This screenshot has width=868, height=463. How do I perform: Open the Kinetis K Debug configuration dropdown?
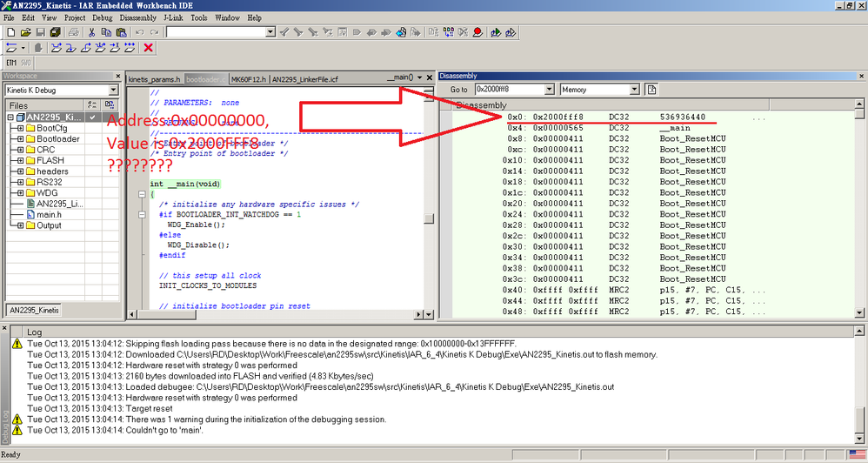pyautogui.click(x=113, y=91)
